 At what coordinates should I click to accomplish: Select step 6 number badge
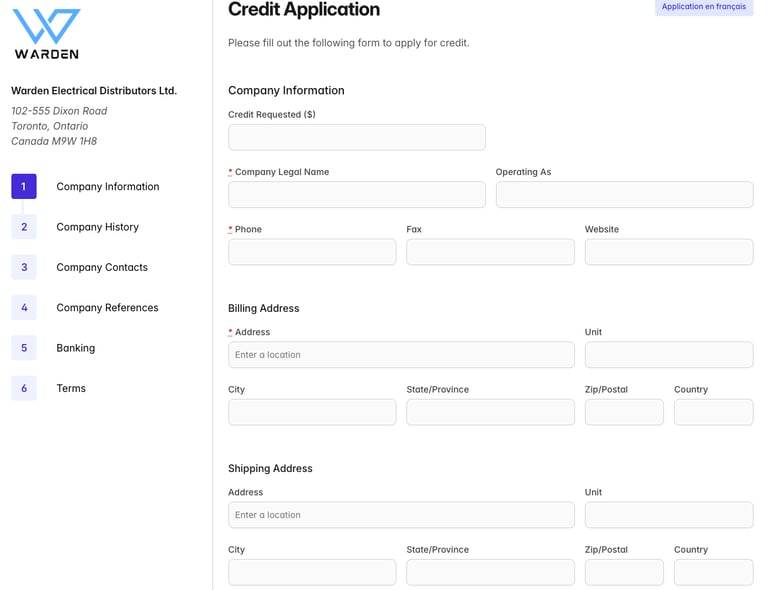click(x=24, y=388)
